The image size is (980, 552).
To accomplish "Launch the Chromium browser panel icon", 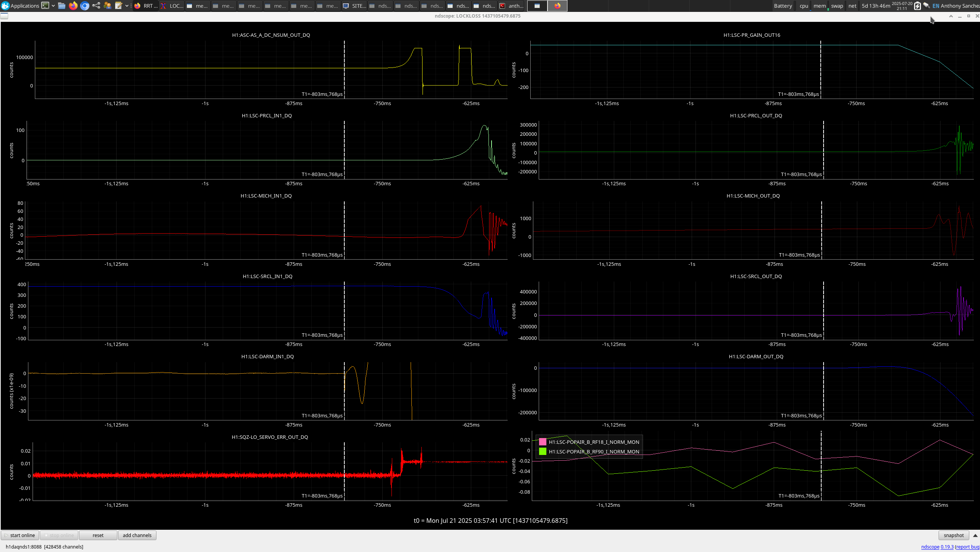I will point(85,6).
